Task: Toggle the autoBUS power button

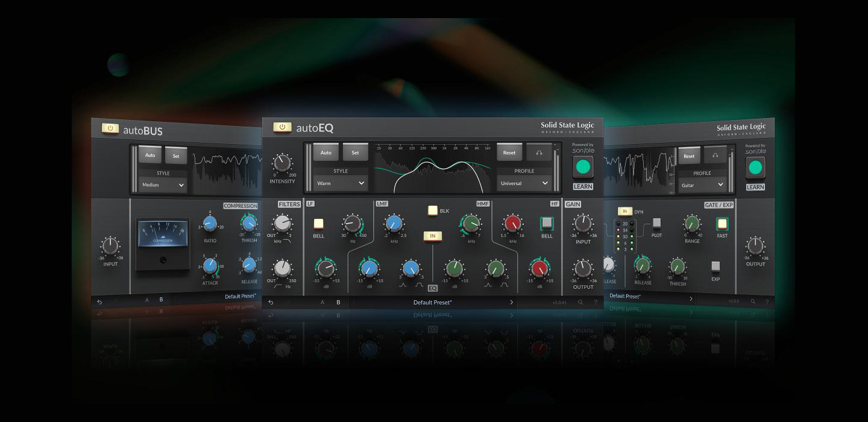Action: [x=110, y=128]
